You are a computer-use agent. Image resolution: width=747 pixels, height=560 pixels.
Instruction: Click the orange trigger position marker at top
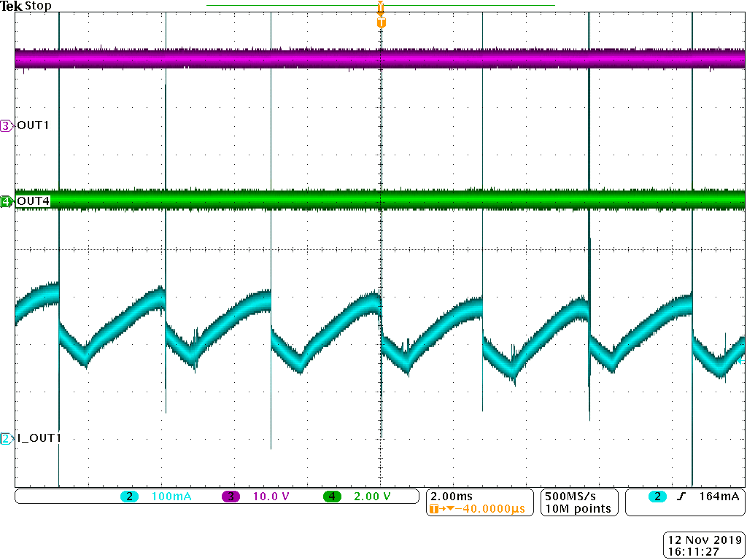pos(379,7)
